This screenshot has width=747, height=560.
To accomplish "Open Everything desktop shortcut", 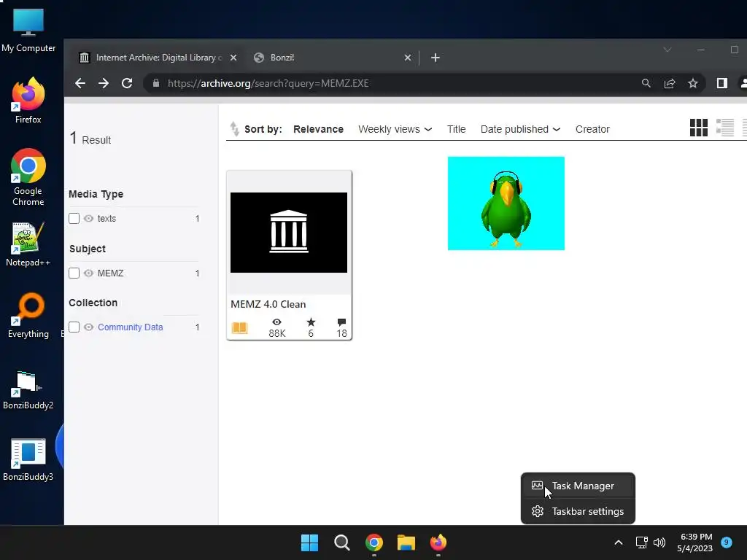I will [28, 315].
